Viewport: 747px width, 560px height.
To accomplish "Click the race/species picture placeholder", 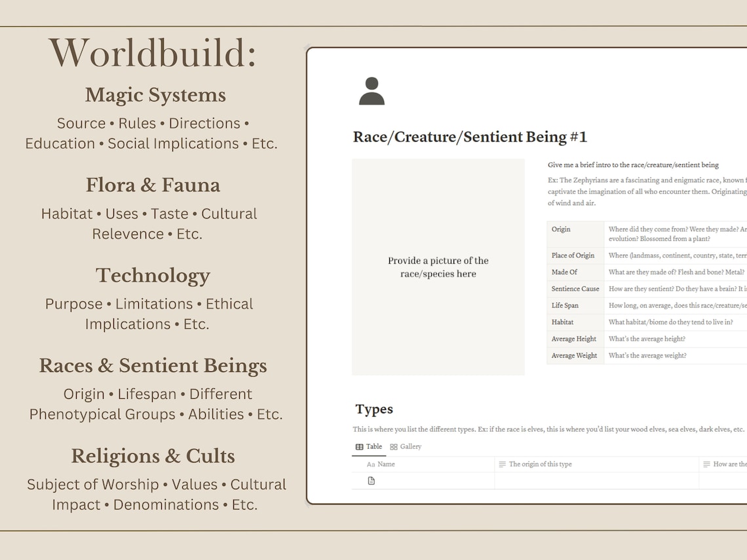I will coord(438,267).
